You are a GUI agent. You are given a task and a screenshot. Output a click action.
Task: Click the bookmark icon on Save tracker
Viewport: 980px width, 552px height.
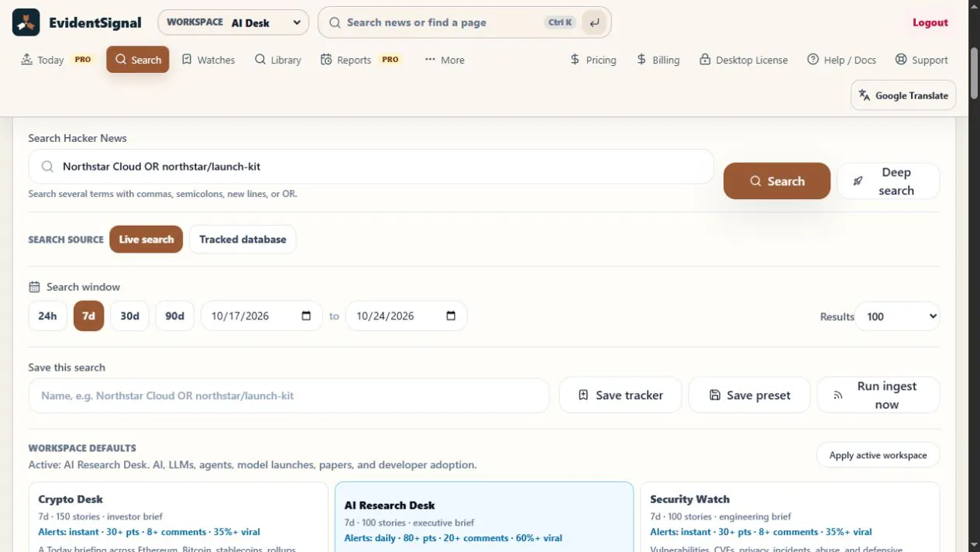(x=583, y=395)
